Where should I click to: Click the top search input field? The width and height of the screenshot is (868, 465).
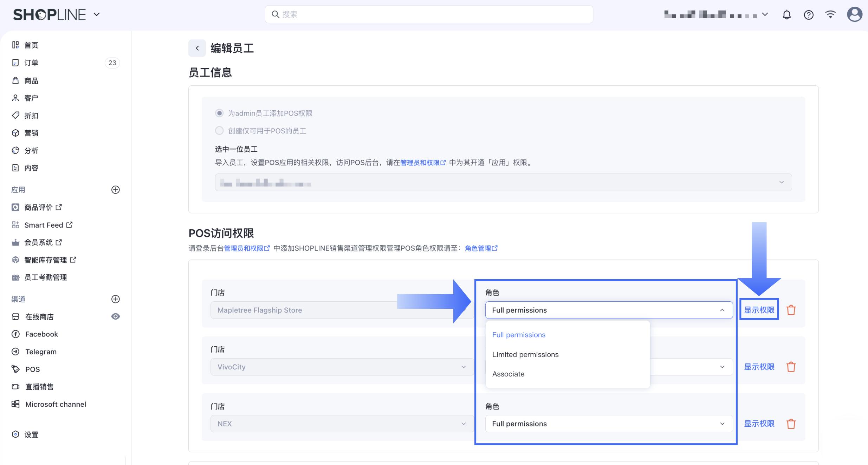pyautogui.click(x=429, y=14)
